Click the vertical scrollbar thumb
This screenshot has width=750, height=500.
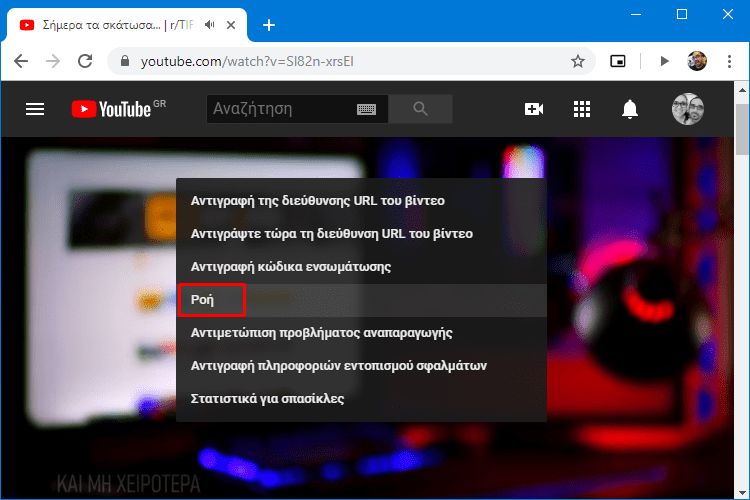[x=742, y=129]
